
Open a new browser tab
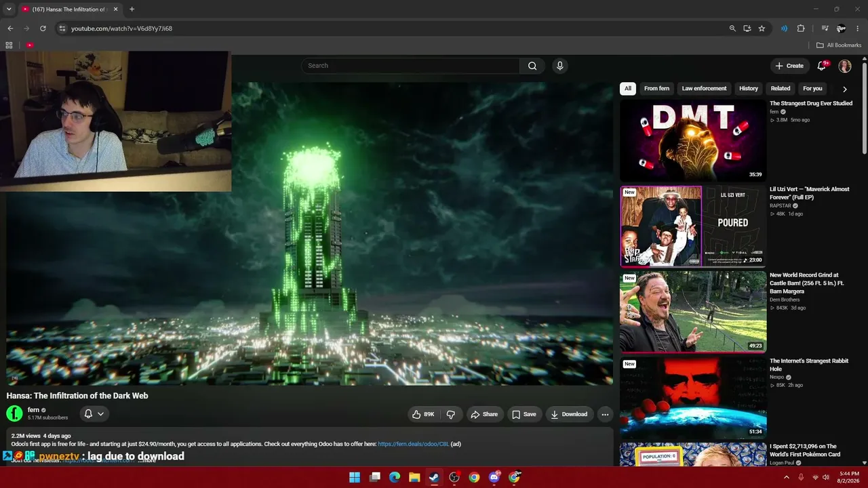tap(132, 9)
